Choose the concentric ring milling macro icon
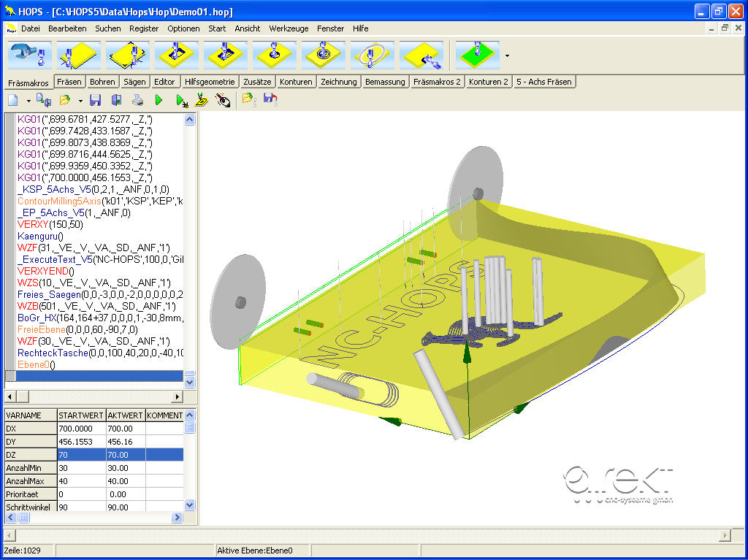748x560 pixels. pos(324,55)
